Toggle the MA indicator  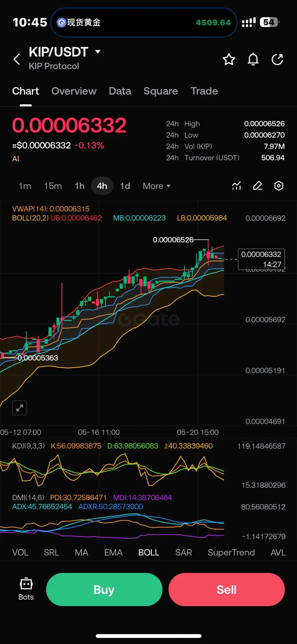[81, 553]
